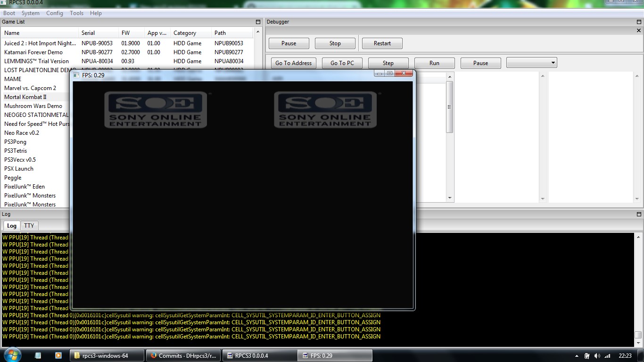Image resolution: width=644 pixels, height=362 pixels.
Task: Open the taskbar clock 22:23
Action: pos(625,356)
